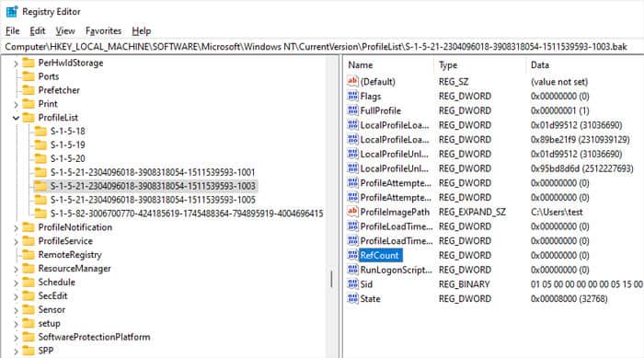Image resolution: width=644 pixels, height=358 pixels.
Task: Select the S-1-5-82-3006700770 key
Action: pos(187,214)
